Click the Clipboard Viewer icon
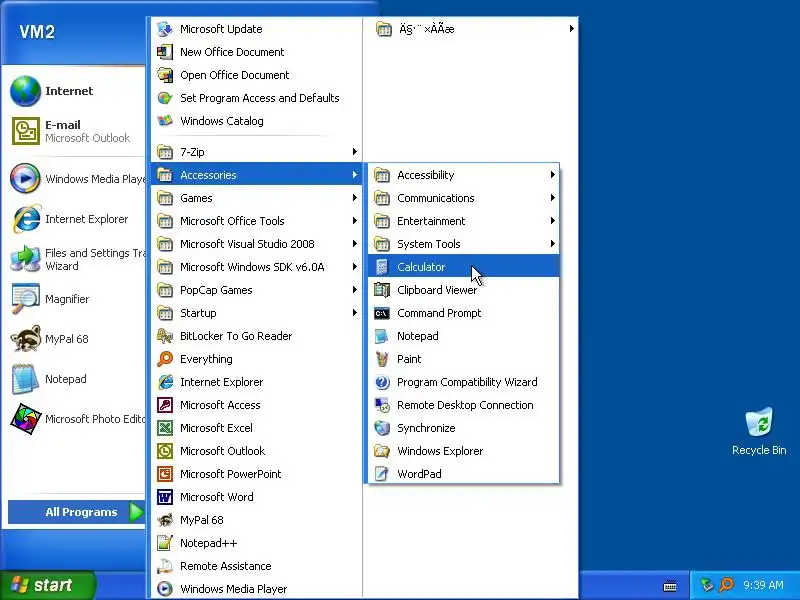 [382, 290]
